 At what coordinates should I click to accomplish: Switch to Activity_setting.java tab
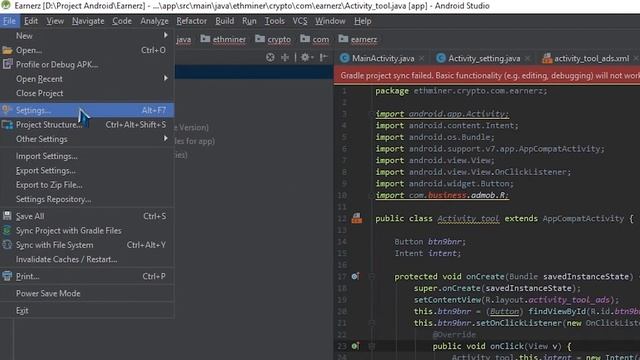484,58
